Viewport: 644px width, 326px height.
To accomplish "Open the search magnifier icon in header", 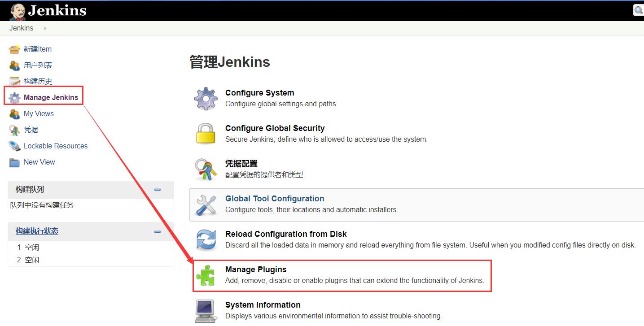I will [639, 10].
